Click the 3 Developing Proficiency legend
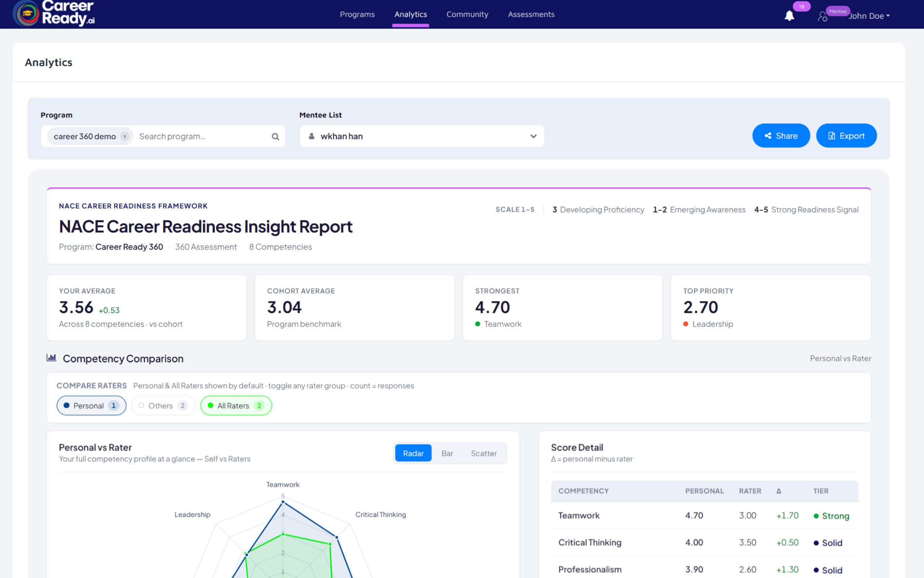This screenshot has width=924, height=578. pos(598,210)
